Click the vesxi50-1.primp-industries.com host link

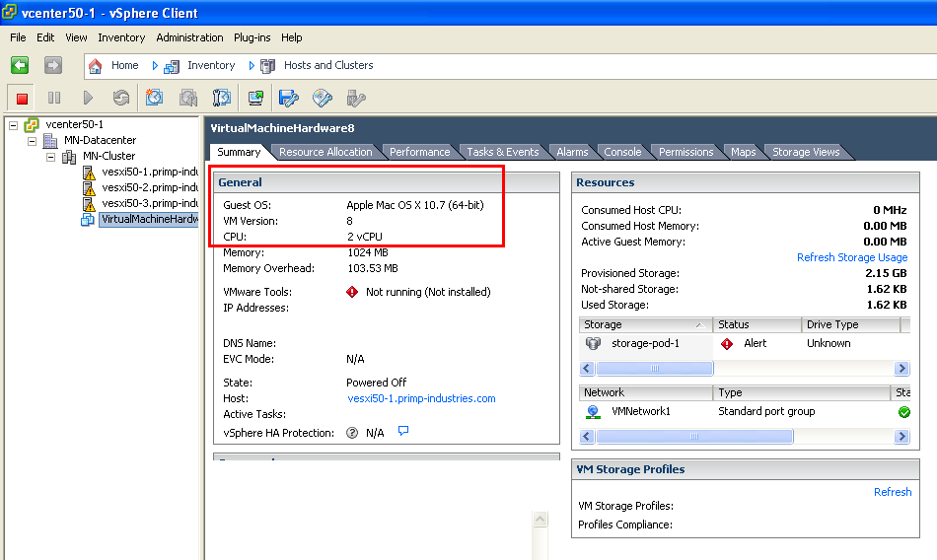421,398
